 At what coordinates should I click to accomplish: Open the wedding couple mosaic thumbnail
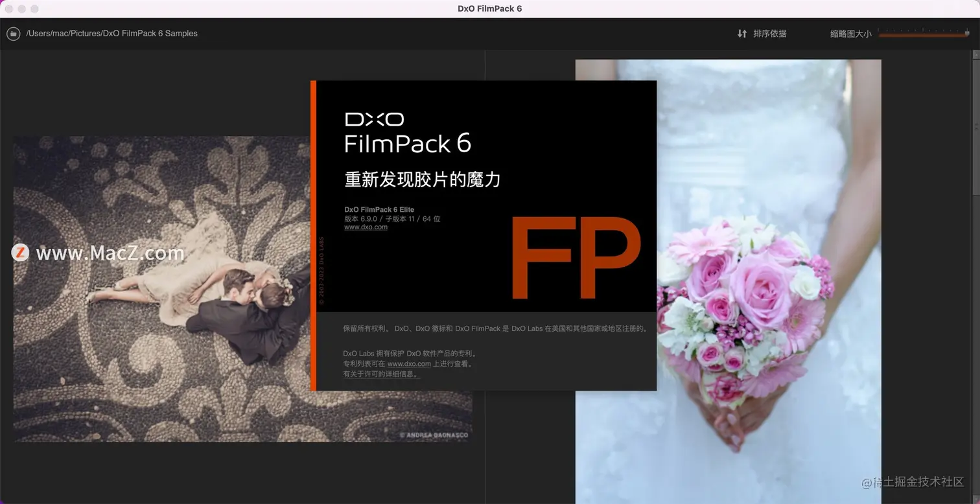(x=161, y=289)
